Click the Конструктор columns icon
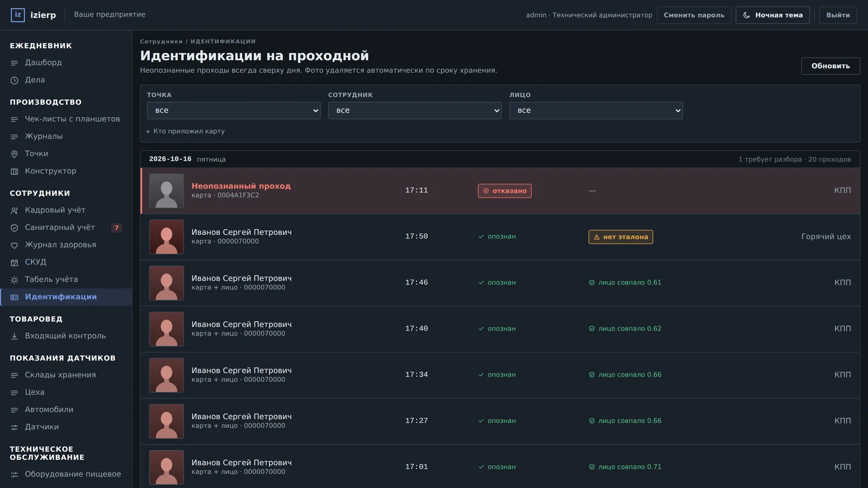 15,171
